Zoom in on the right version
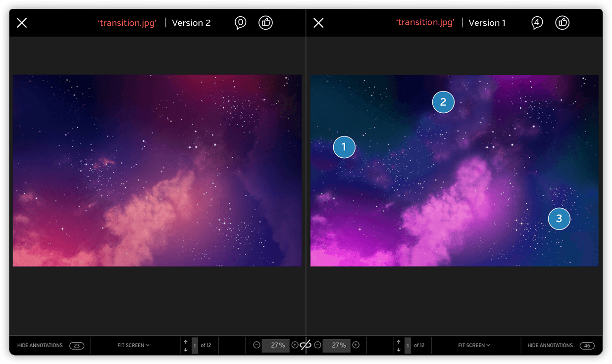This screenshot has height=364, width=612. click(356, 345)
